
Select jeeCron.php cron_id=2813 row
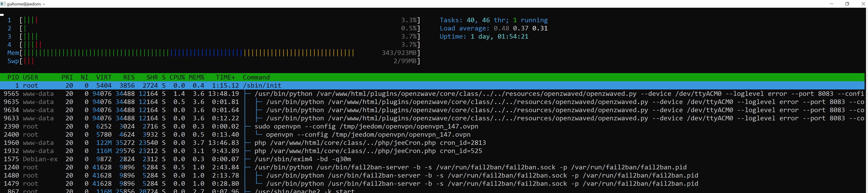point(433,142)
